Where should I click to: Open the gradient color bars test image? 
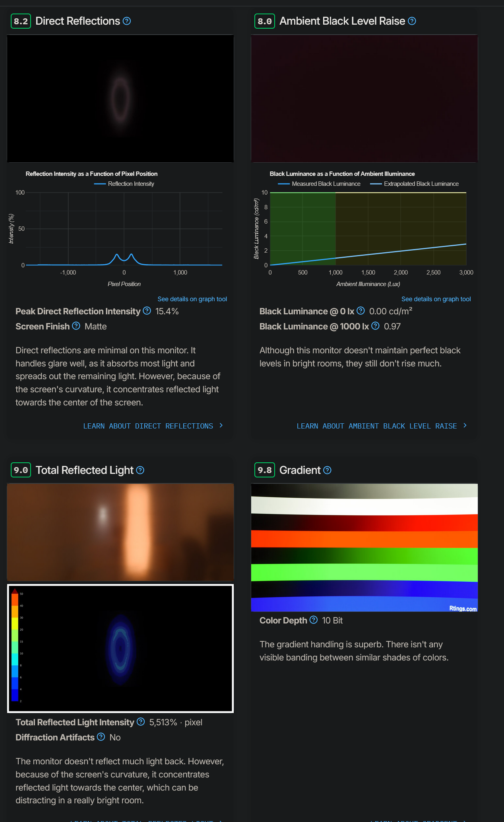(364, 548)
